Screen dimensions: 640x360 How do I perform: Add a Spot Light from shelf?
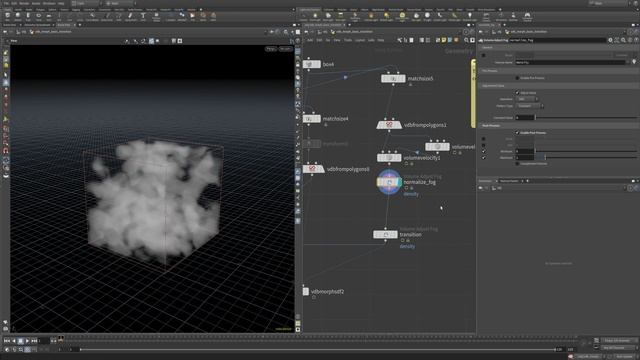click(x=328, y=16)
